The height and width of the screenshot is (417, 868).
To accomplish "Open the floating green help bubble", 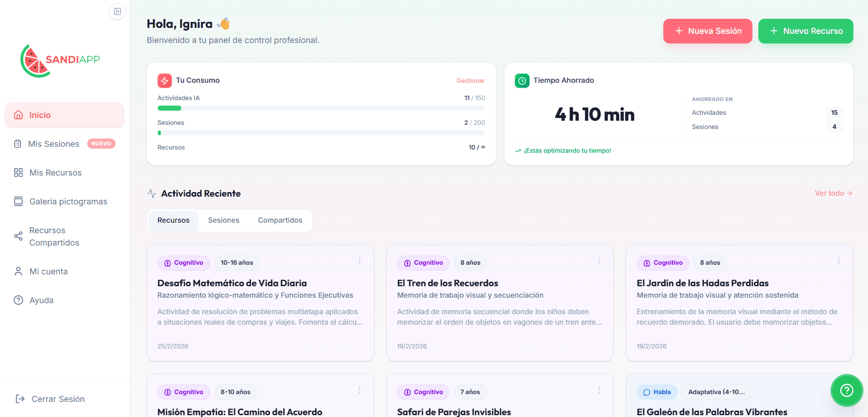I will coord(846,390).
